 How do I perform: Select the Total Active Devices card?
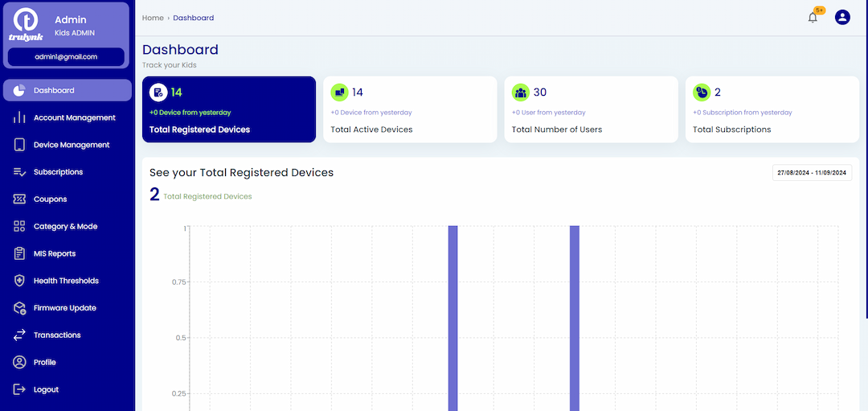(410, 109)
